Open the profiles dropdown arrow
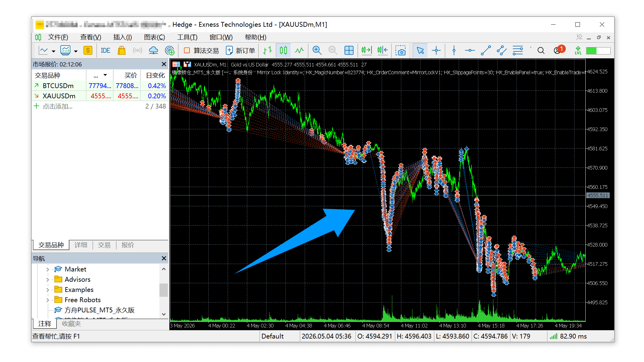Viewport: 644px width, 362px height. [76, 51]
